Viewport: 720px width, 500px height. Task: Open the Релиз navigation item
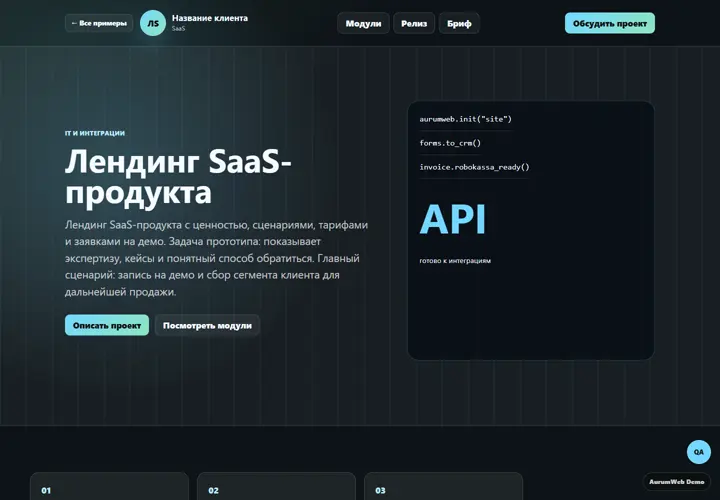click(414, 23)
